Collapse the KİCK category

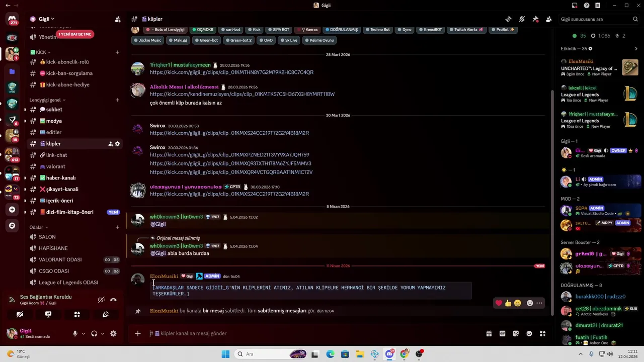(40, 52)
